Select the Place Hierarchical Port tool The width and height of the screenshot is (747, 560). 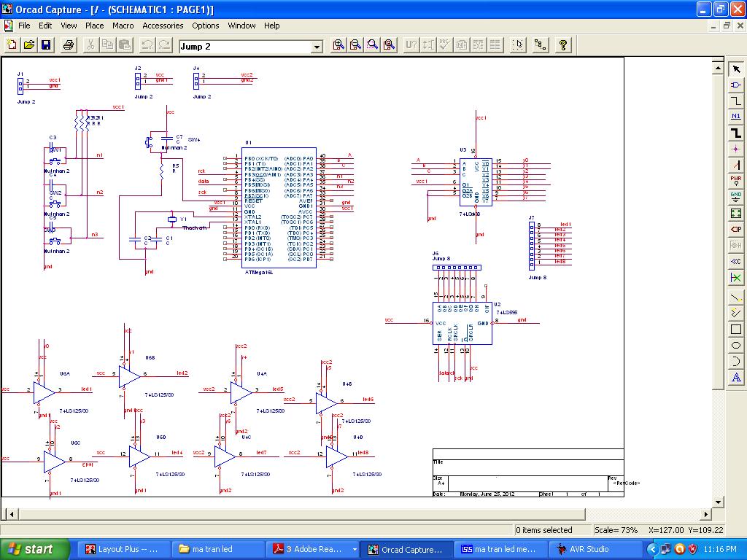pyautogui.click(x=736, y=229)
